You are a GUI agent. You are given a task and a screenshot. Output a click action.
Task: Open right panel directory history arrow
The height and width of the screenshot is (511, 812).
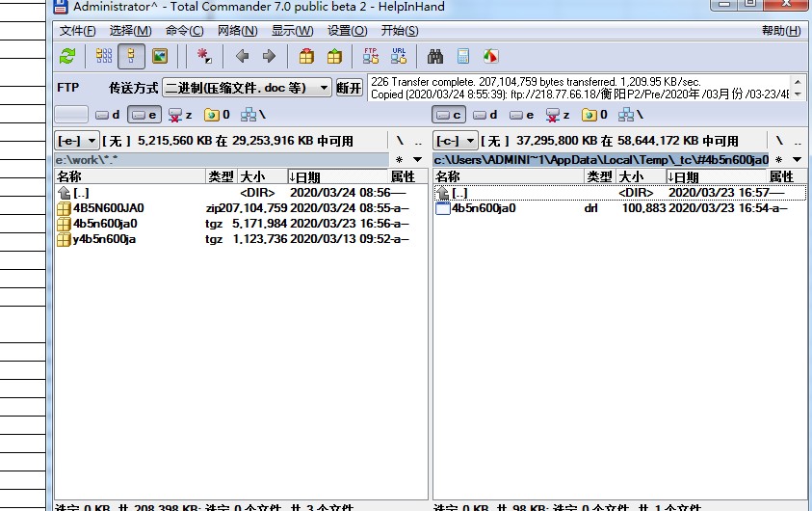(x=797, y=160)
